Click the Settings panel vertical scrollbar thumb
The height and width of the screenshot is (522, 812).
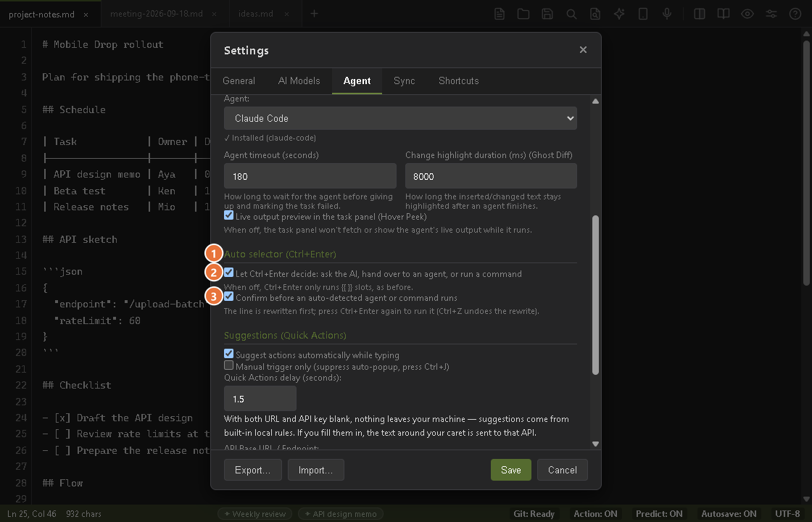click(595, 294)
